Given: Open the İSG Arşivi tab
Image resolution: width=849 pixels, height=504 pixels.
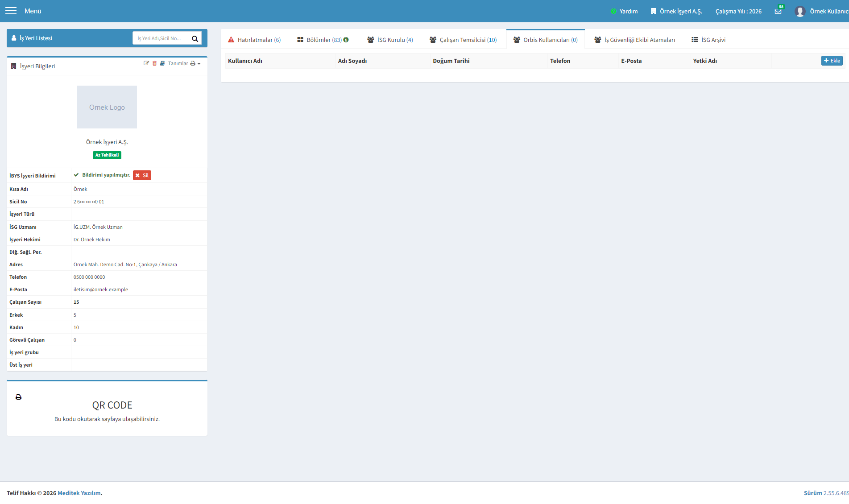Looking at the screenshot, I should [708, 40].
